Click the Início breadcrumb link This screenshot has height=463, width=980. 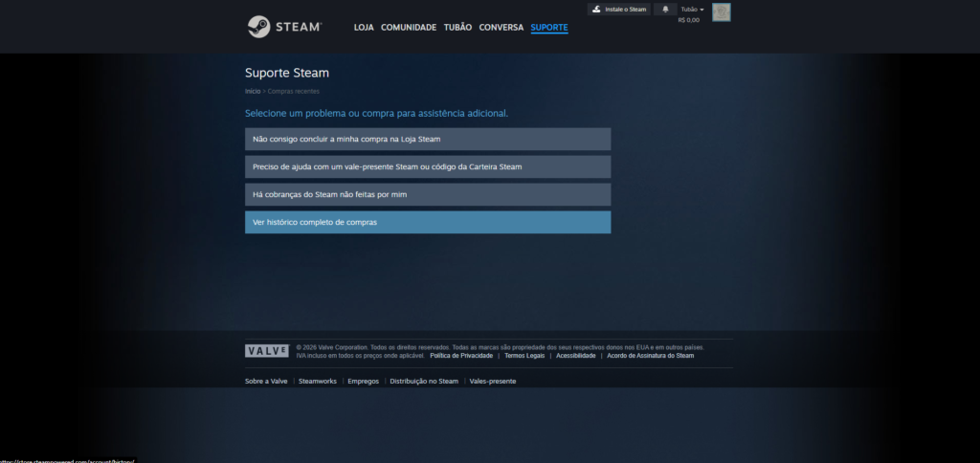253,91
